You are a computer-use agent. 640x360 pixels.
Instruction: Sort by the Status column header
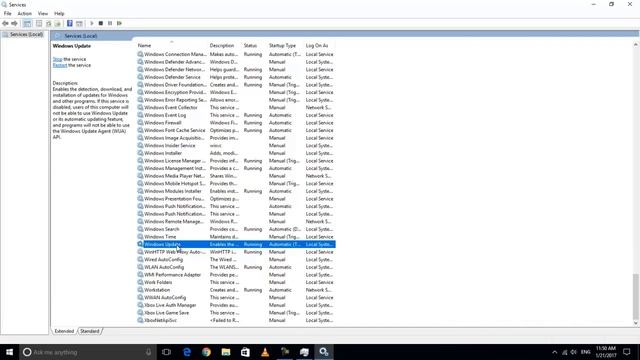254,46
